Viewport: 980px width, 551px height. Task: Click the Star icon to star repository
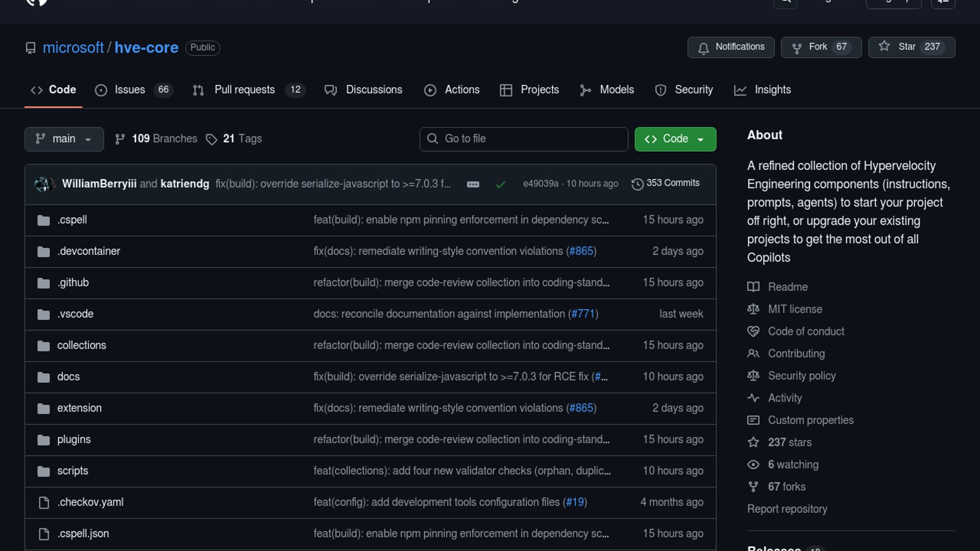[884, 46]
